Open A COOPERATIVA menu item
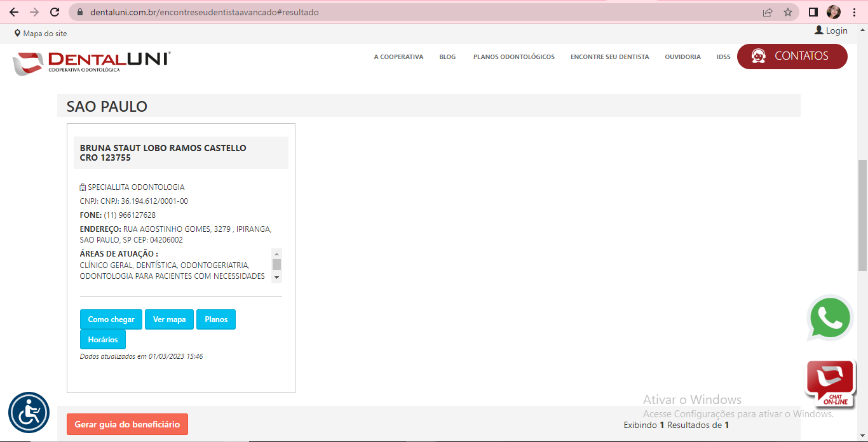 coord(398,57)
